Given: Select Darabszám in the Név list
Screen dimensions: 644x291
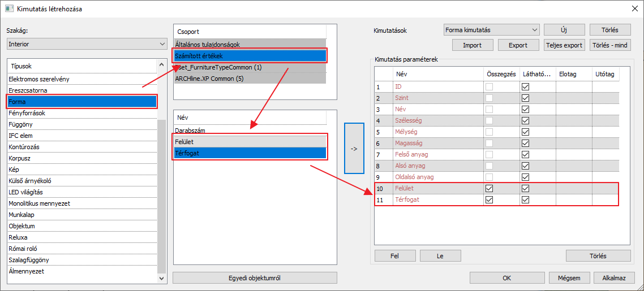Looking at the screenshot, I should [190, 130].
